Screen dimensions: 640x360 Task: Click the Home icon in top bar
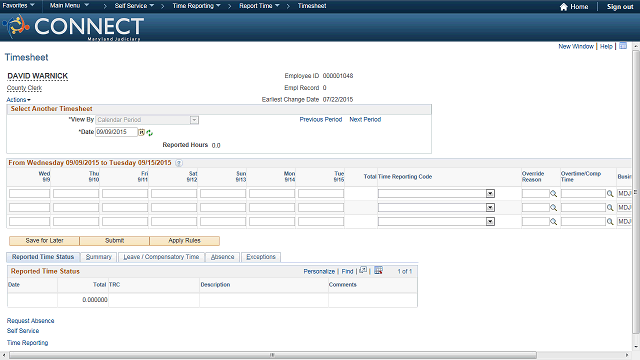point(564,7)
